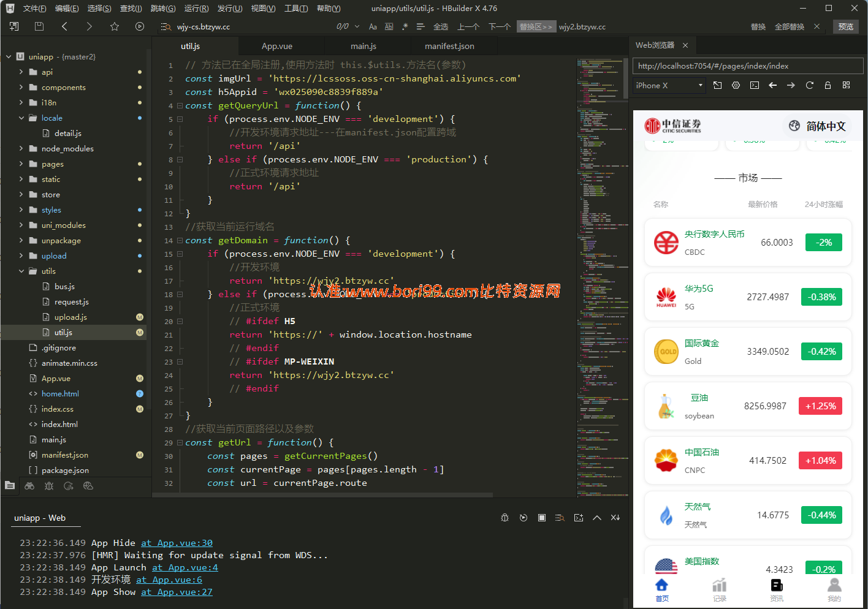Open the debug bug icon in sidebar
Image resolution: width=868 pixels, height=609 pixels.
(49, 485)
